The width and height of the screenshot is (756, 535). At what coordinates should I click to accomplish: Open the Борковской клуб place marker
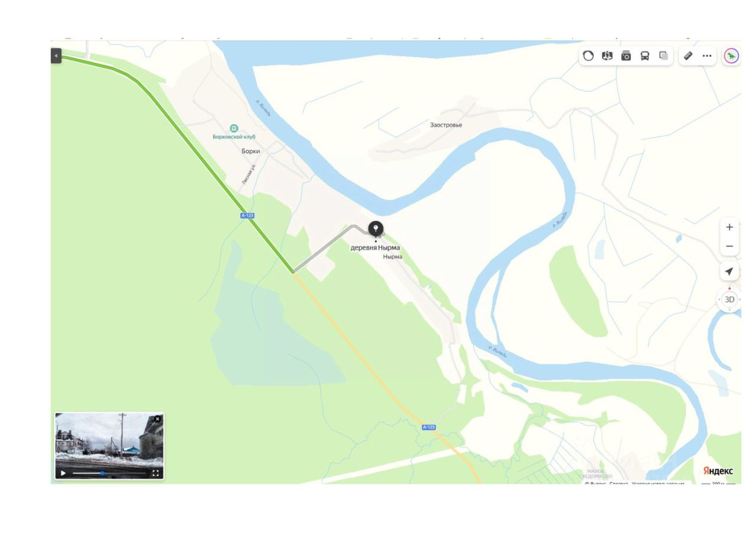click(x=234, y=132)
